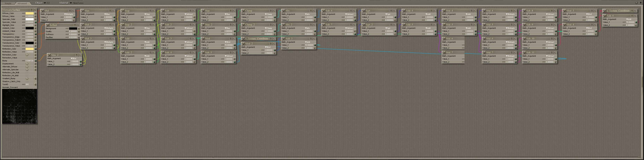The width and height of the screenshot is (644, 160).
Task: Click the Diffuse_Value number field
Action: pos(30,16)
